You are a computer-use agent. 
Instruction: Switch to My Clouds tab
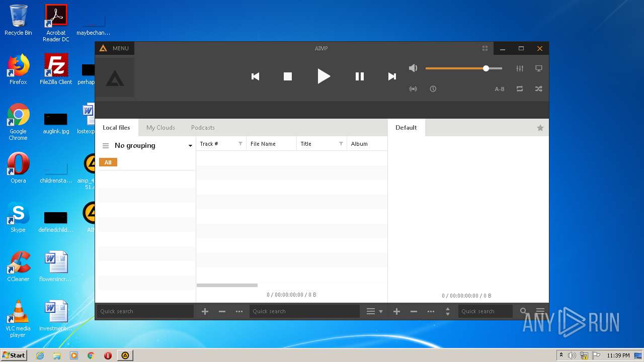click(x=160, y=128)
